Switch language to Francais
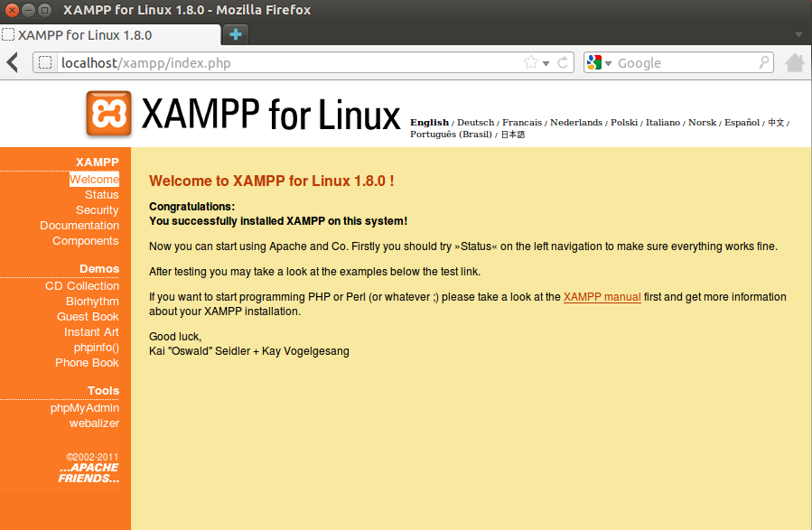 522,122
